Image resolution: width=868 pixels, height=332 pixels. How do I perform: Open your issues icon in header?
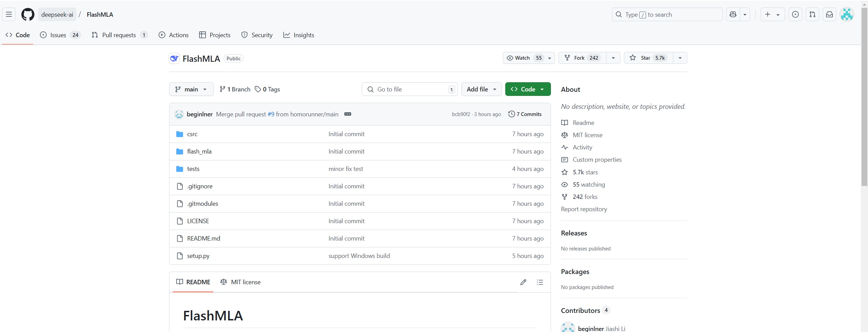point(795,14)
